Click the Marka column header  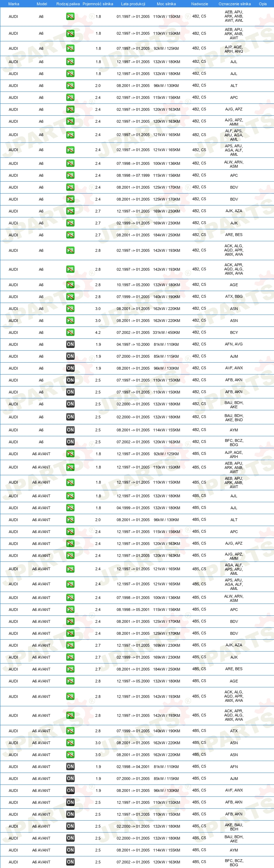(x=14, y=4)
